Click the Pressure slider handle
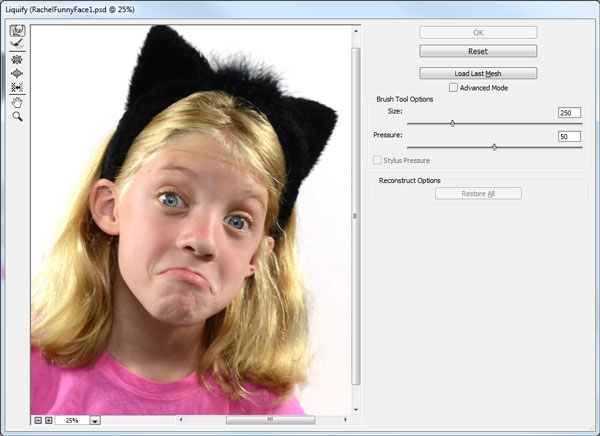 [x=494, y=147]
